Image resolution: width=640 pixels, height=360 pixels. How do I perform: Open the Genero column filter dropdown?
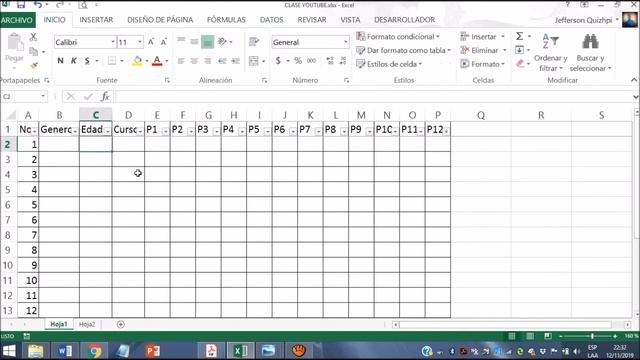click(x=75, y=131)
